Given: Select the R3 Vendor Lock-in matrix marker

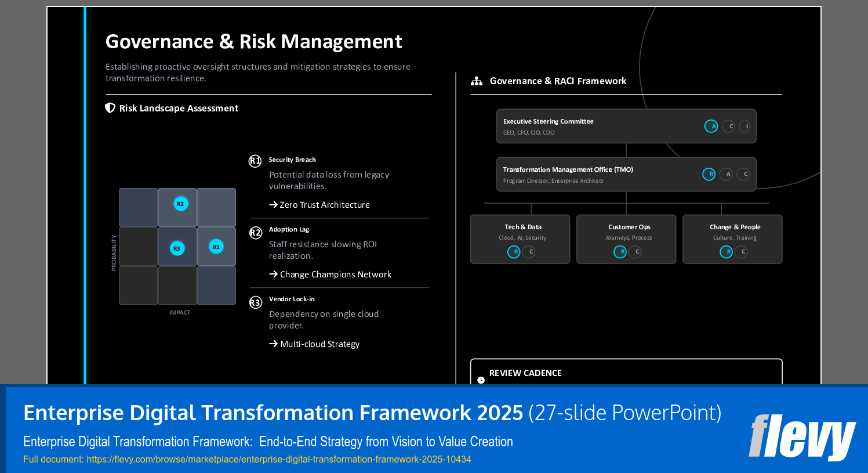Looking at the screenshot, I should (177, 247).
